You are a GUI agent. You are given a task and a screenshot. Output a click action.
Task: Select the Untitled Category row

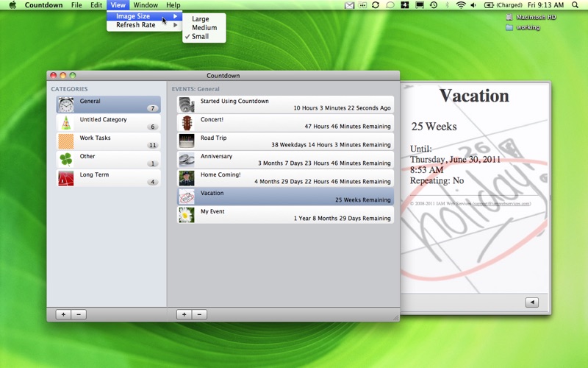point(108,123)
